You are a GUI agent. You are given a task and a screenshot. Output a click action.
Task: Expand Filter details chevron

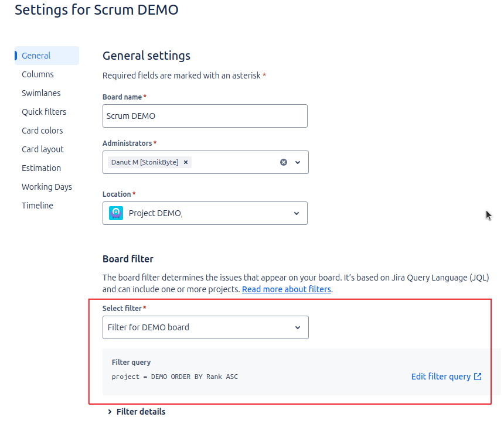coord(110,412)
